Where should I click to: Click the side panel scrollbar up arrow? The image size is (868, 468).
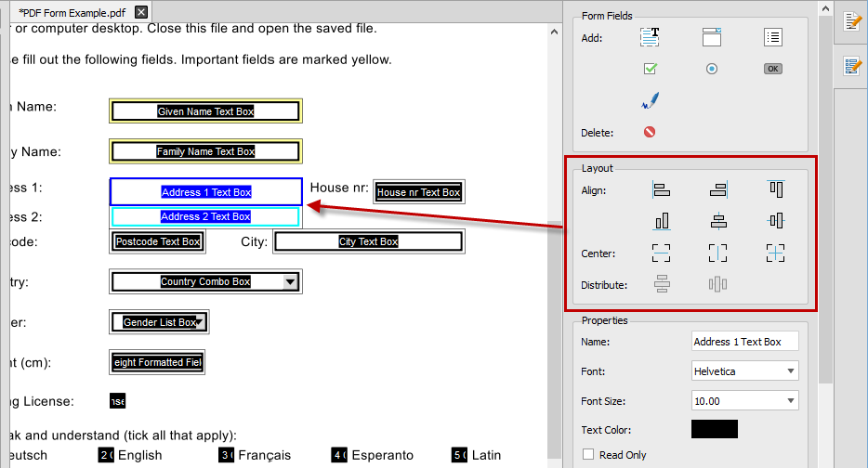(825, 8)
